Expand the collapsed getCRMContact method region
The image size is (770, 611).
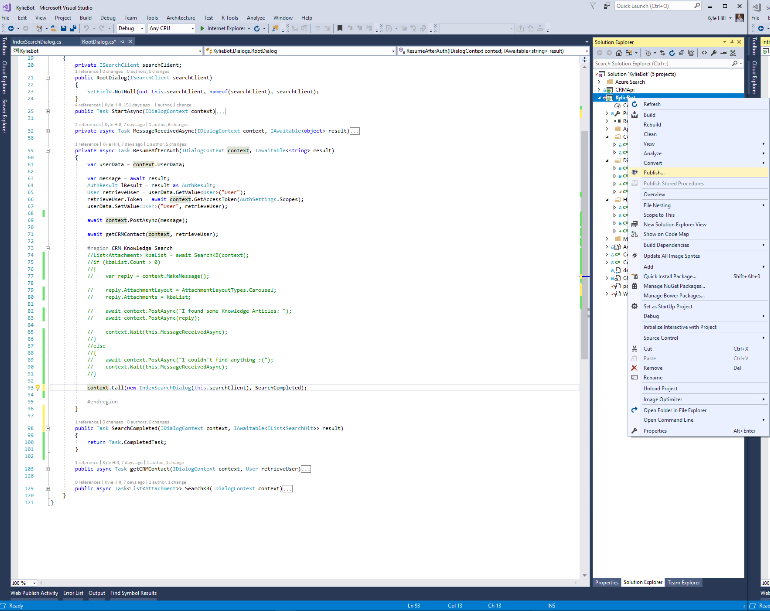pos(50,467)
